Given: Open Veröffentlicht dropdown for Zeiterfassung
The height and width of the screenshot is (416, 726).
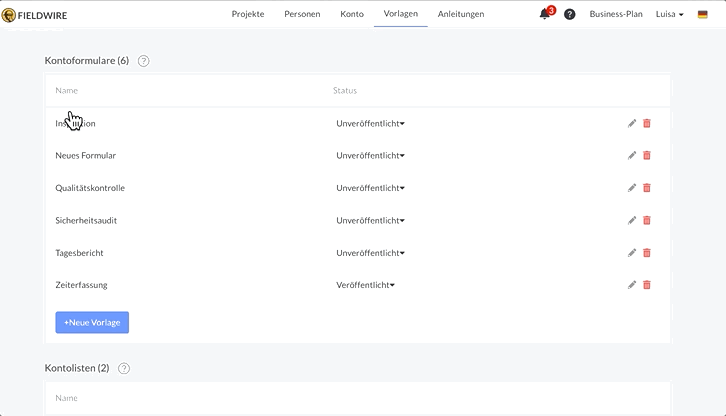Looking at the screenshot, I should tap(365, 285).
